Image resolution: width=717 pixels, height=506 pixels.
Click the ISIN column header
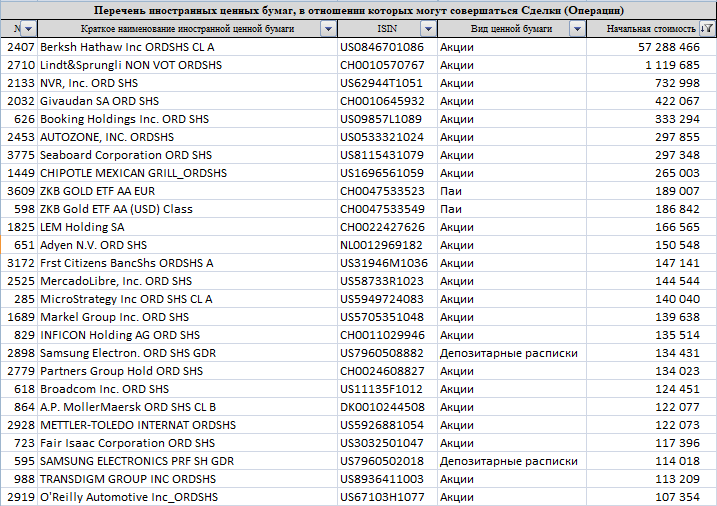coord(387,29)
